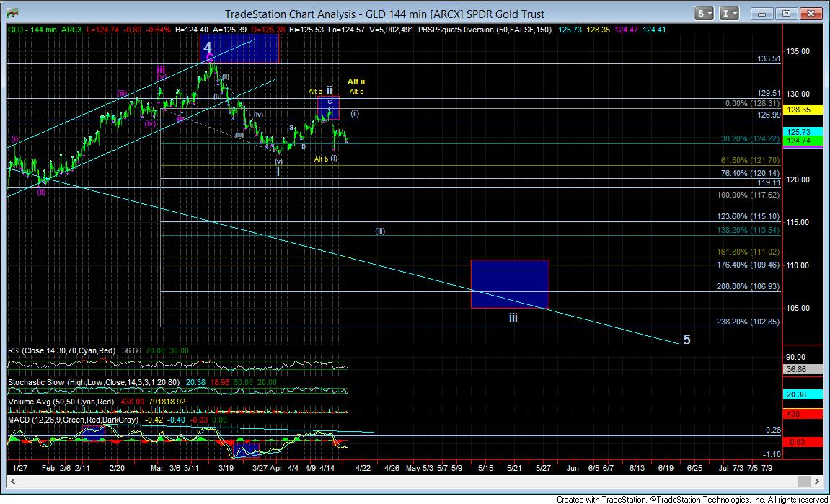Click the V=5,902,491 volume readout
The image size is (830, 504).
(392, 30)
